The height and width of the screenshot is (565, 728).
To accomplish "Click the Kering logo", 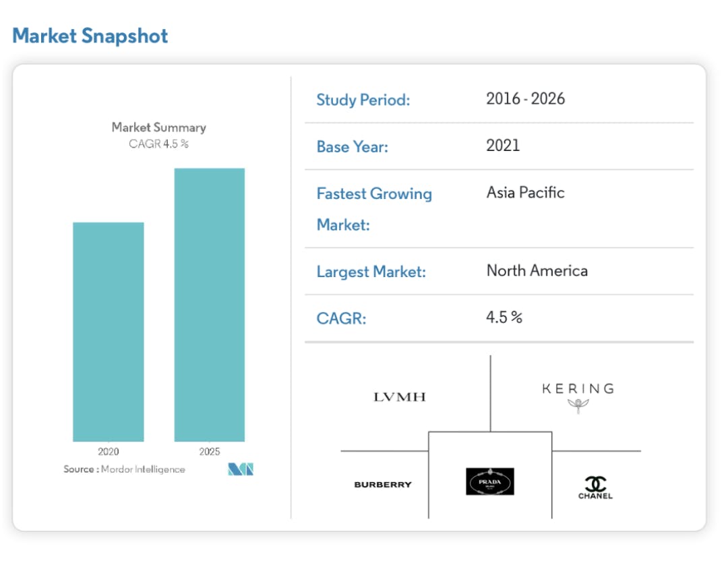I will [x=578, y=395].
